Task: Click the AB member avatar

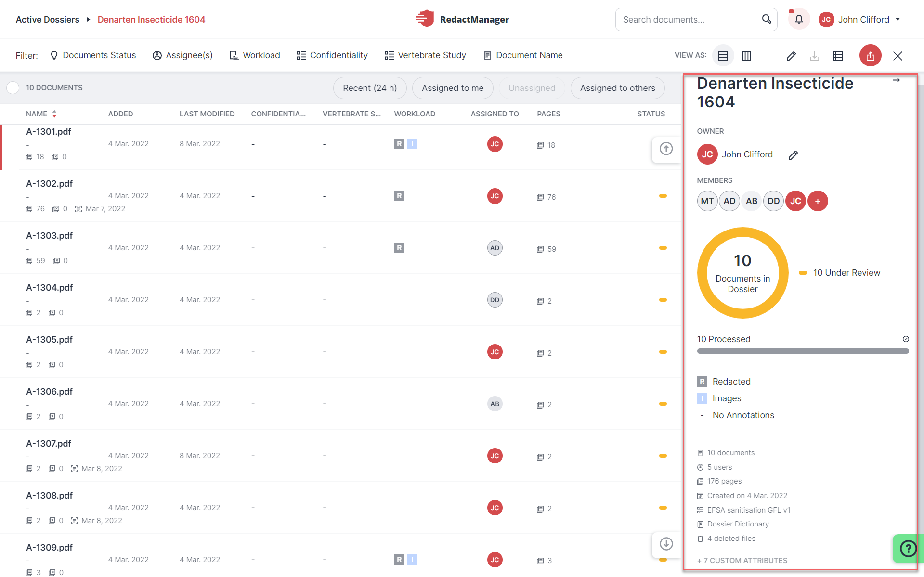Action: tap(752, 201)
